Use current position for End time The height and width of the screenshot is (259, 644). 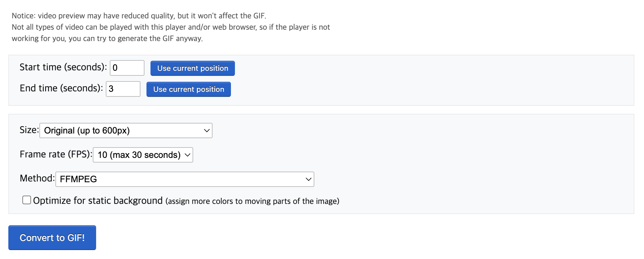point(189,89)
